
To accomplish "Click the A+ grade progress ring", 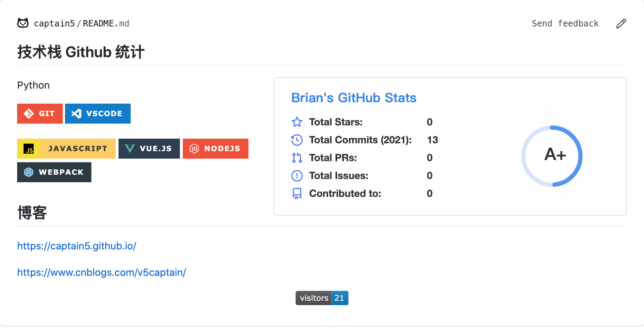I will point(552,155).
